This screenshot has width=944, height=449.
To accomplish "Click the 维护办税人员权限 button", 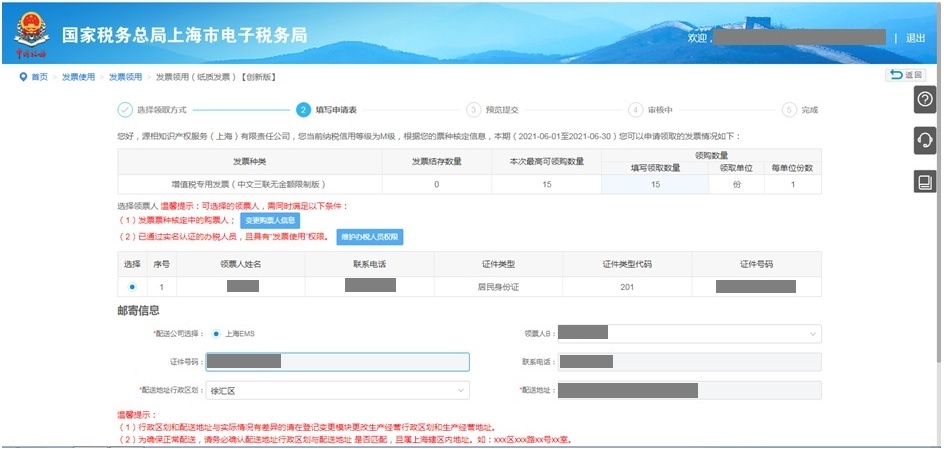I will 369,236.
